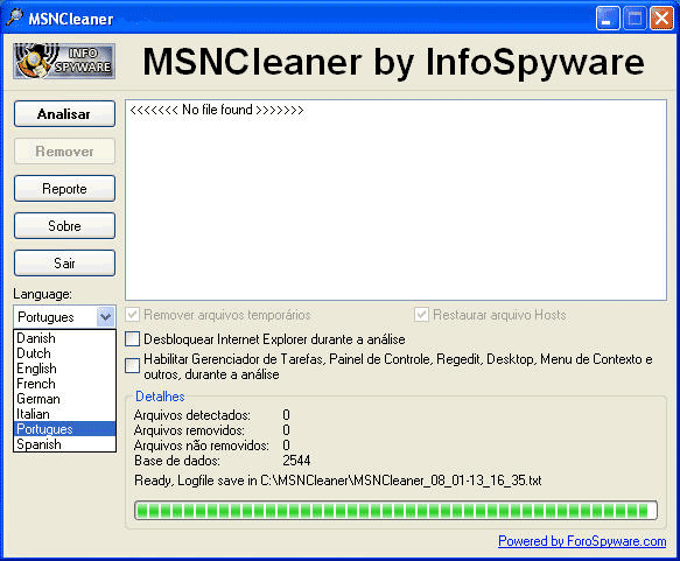
Task: Select highlighted Portugues option
Action: 65,429
